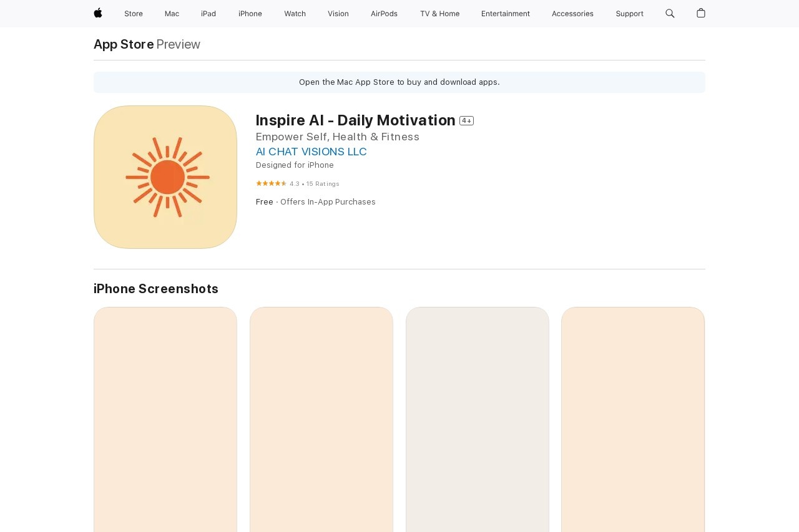799x532 pixels.
Task: Open the AI CHAT VISIONS LLC developer link
Action: click(311, 152)
